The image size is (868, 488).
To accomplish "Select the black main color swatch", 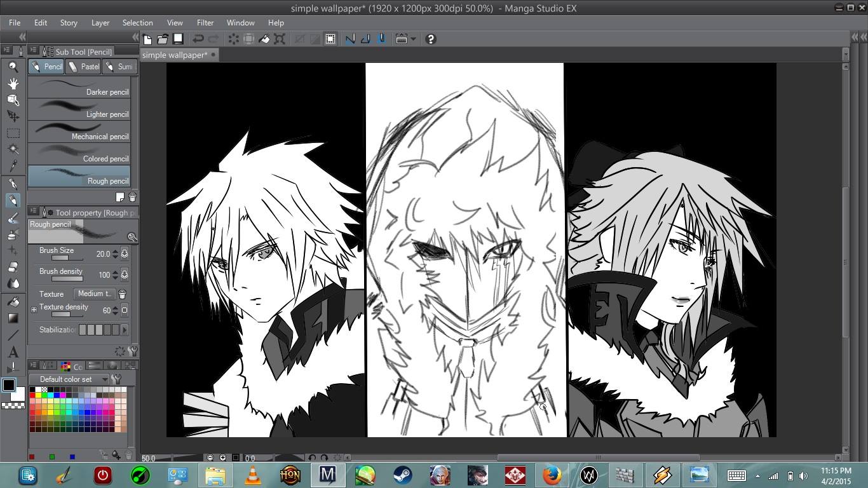I will tap(9, 385).
